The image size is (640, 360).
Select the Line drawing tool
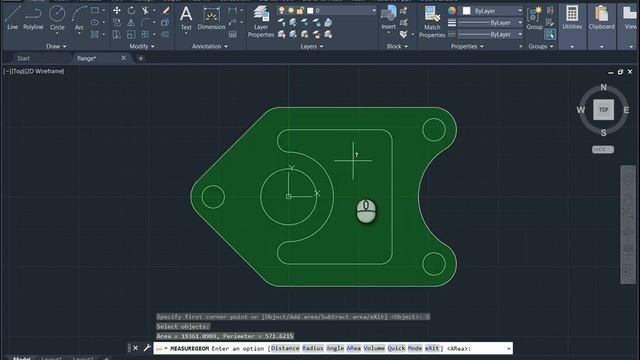point(12,18)
